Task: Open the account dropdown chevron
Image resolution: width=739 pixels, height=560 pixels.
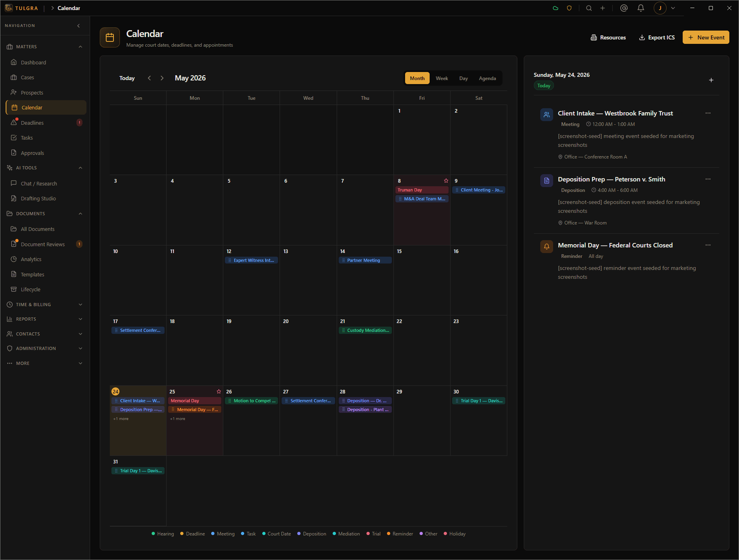Action: click(x=673, y=8)
